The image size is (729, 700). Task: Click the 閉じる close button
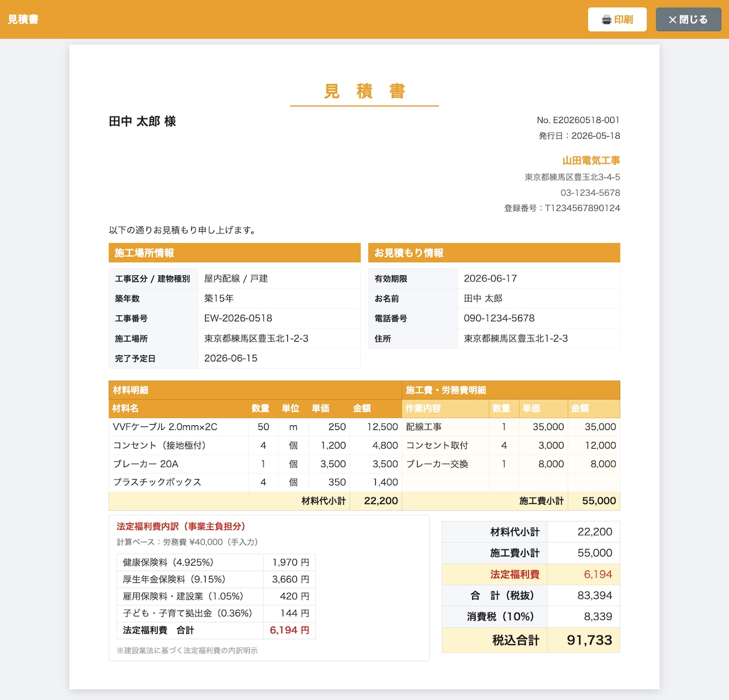pyautogui.click(x=688, y=20)
